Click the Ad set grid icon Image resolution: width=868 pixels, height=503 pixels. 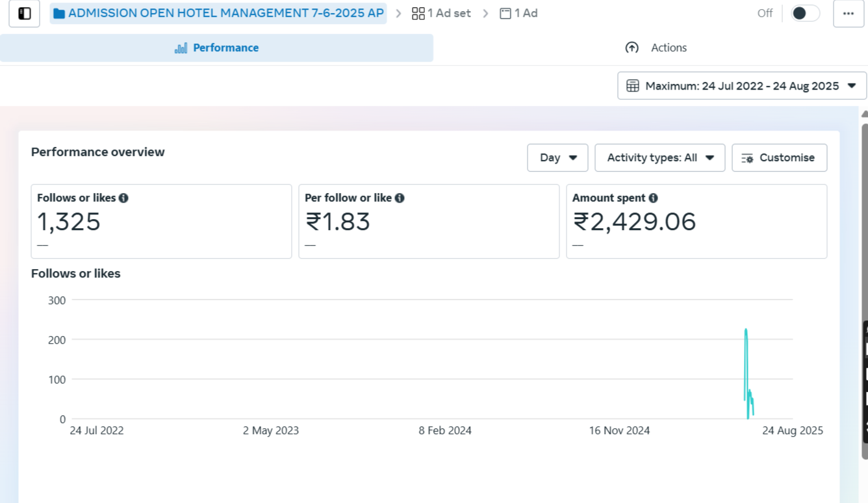[x=418, y=14]
